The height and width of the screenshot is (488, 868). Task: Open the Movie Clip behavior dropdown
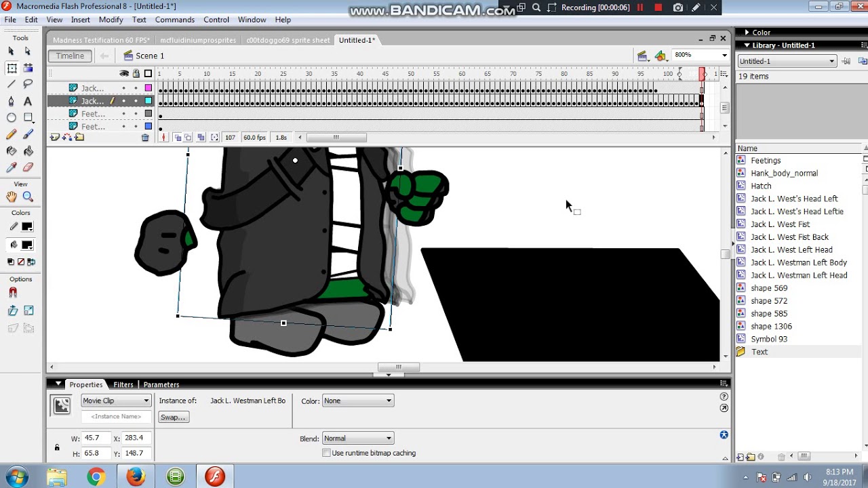(116, 401)
